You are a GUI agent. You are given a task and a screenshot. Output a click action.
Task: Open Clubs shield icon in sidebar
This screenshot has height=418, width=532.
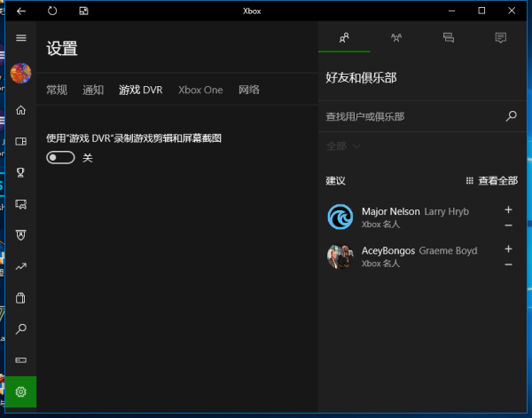click(21, 235)
